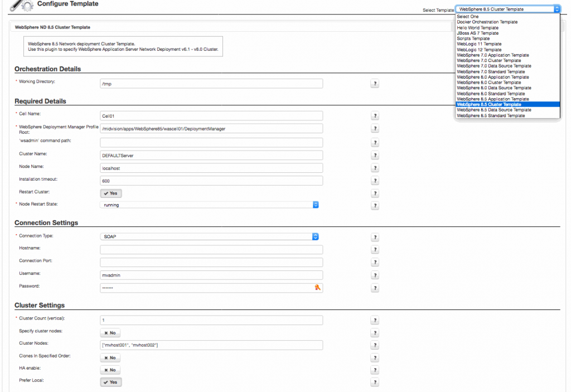Click help icon next to Working Directory
The image size is (571, 392).
tap(375, 83)
